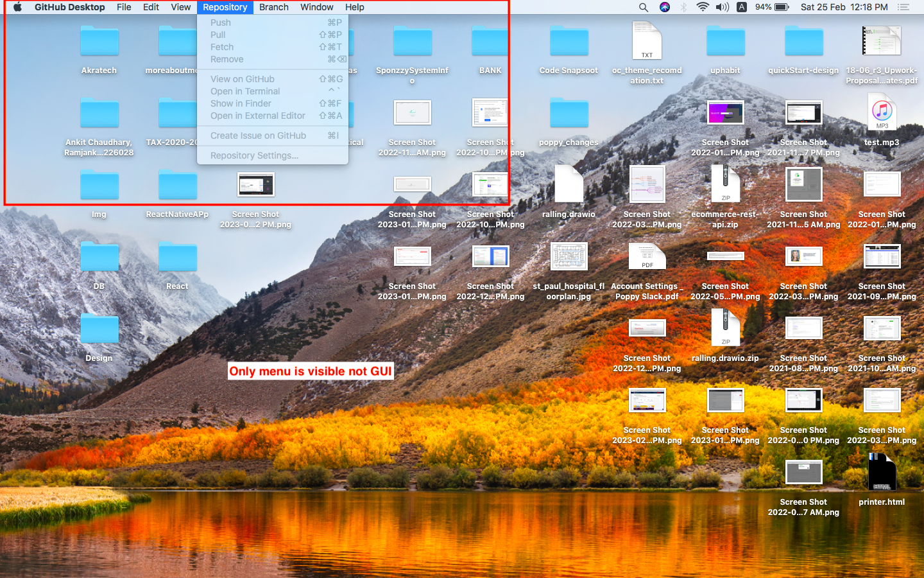The width and height of the screenshot is (924, 578).
Task: Activate Siri from the menu bar
Action: [665, 7]
